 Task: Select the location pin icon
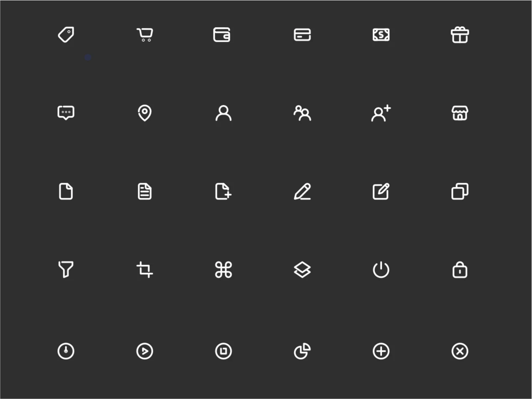click(144, 113)
